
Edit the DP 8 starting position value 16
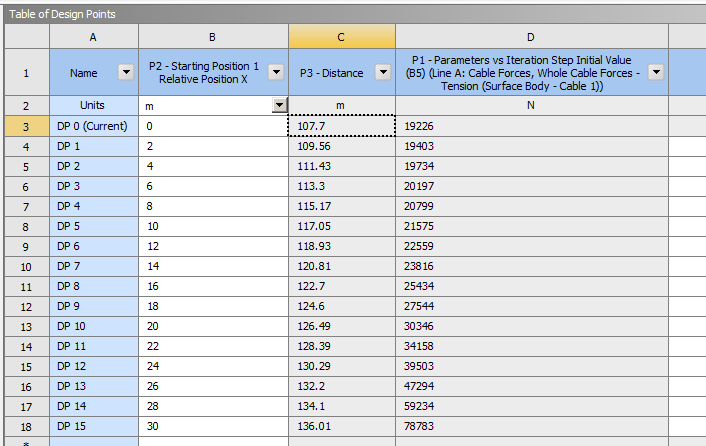point(213,286)
